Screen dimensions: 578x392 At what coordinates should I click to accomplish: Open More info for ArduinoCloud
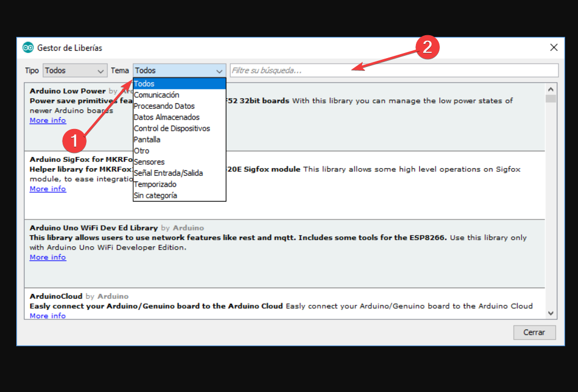click(48, 316)
